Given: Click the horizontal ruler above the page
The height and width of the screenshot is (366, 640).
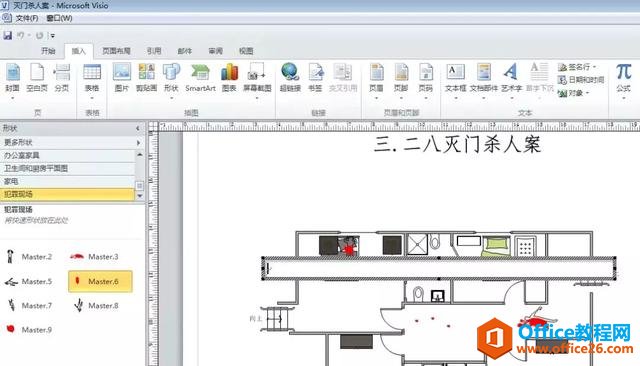Looking at the screenshot, I should 398,126.
